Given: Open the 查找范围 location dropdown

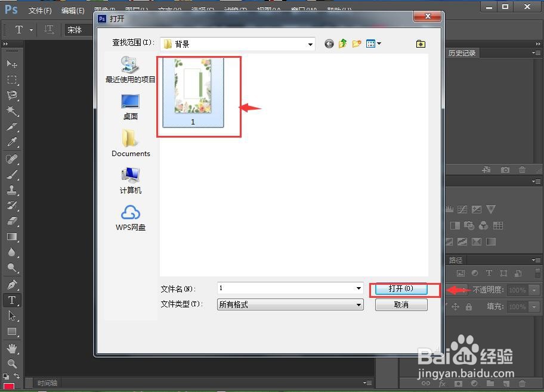Looking at the screenshot, I should tap(310, 43).
